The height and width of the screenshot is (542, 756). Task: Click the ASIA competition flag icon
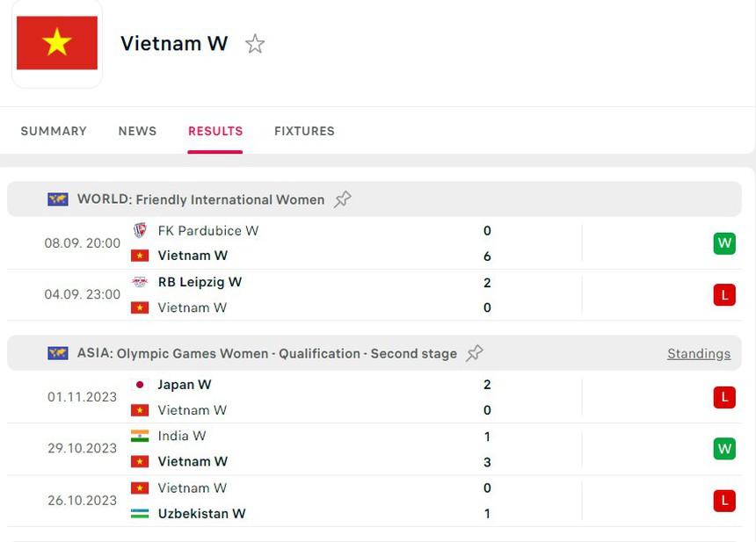tap(58, 353)
